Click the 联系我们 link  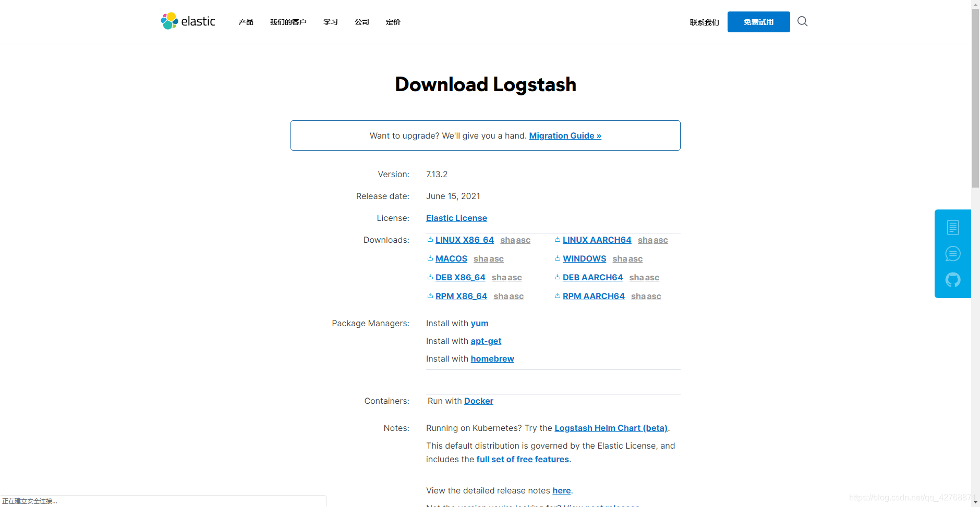coord(704,22)
